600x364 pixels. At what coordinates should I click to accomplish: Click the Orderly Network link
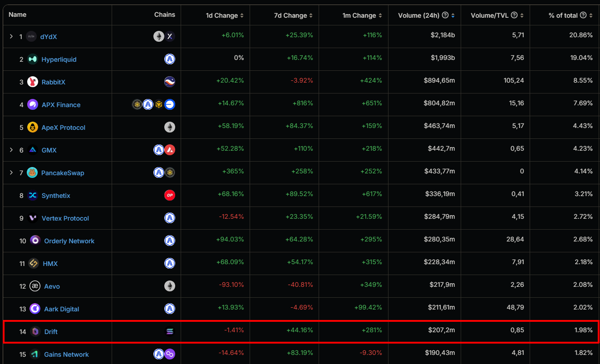pos(69,241)
